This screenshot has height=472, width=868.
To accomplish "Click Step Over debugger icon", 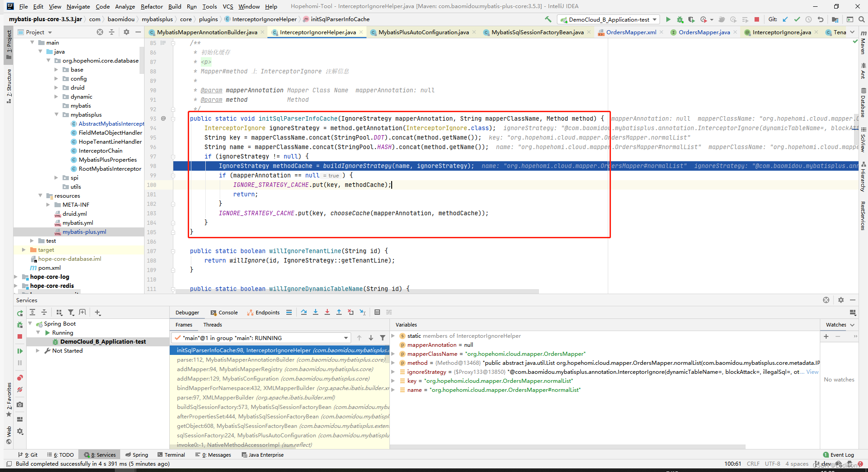I will (x=304, y=312).
